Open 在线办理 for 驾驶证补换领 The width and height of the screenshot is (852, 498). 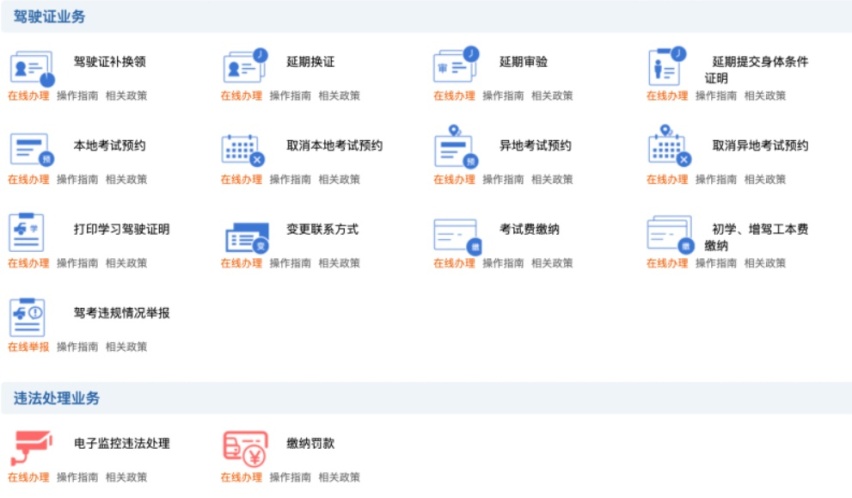(x=28, y=96)
